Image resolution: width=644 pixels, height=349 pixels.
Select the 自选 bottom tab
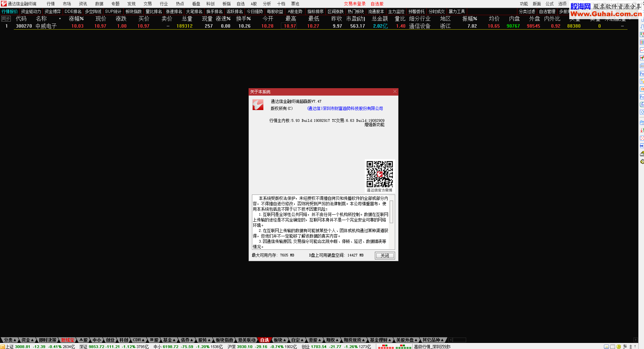click(265, 340)
